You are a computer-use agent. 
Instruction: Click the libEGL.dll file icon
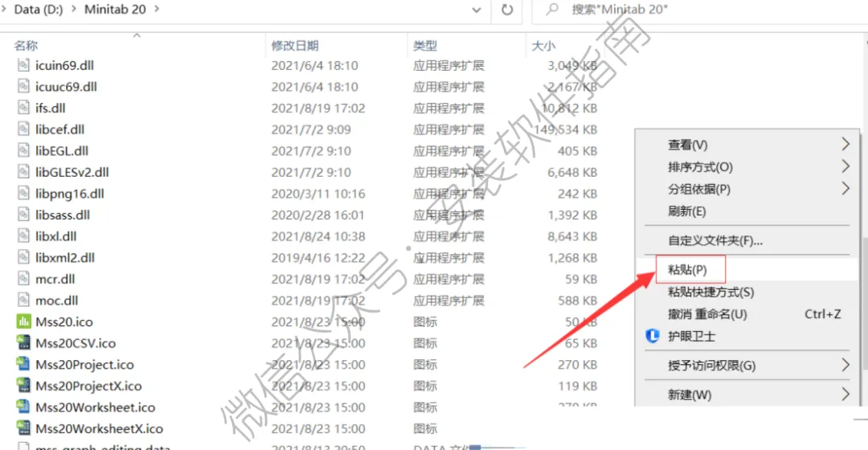[23, 150]
